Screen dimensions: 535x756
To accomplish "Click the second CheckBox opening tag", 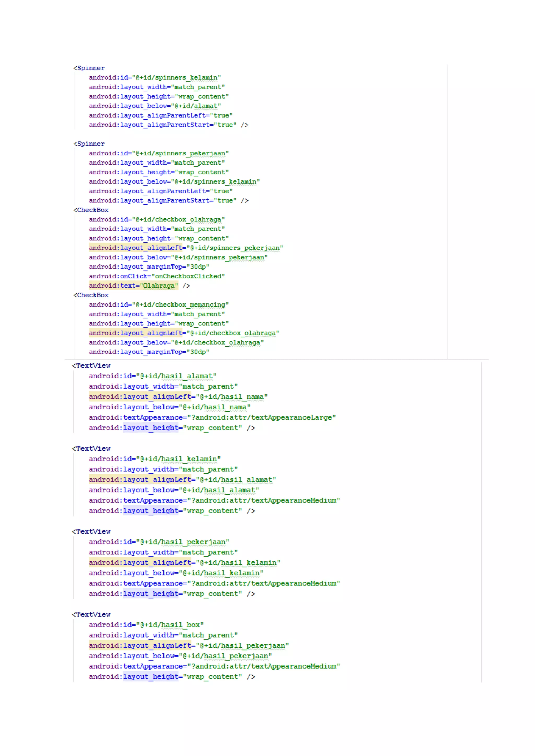I will pos(91,295).
